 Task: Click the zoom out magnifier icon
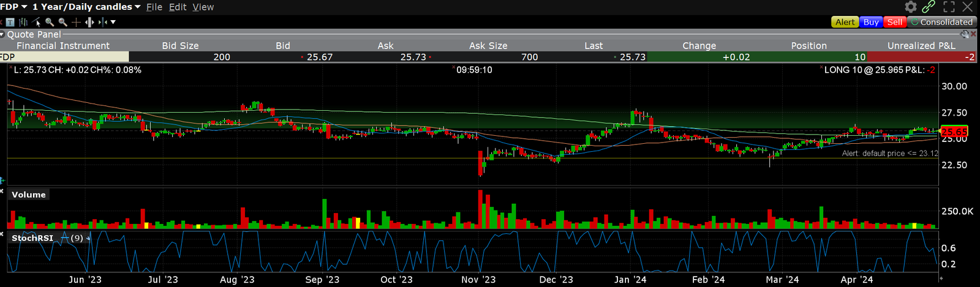(62, 22)
